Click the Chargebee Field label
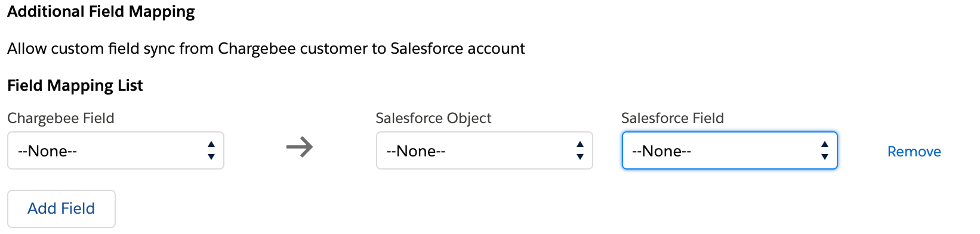Image resolution: width=980 pixels, height=234 pixels. pyautogui.click(x=61, y=118)
